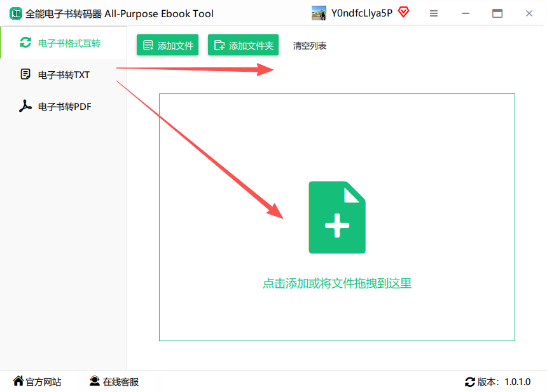Click the user avatar picture
Image resolution: width=547 pixels, height=392 pixels.
point(319,13)
